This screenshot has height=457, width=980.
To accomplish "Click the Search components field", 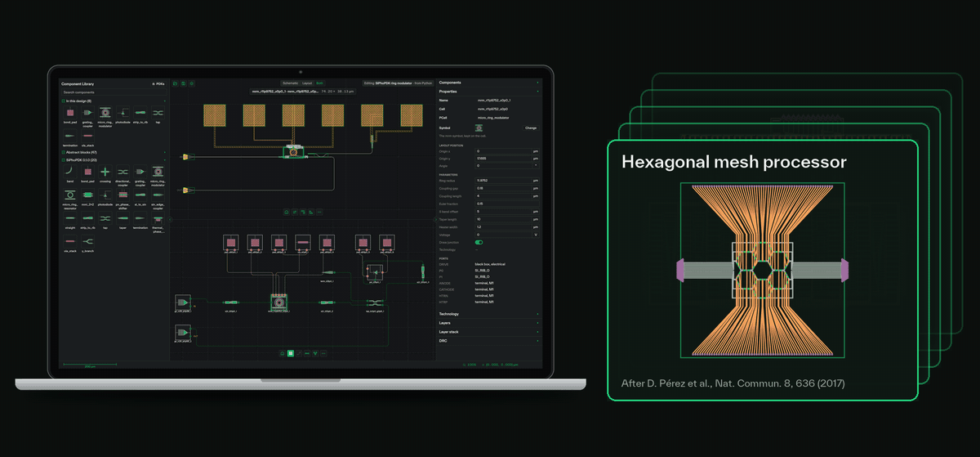I will pos(114,92).
